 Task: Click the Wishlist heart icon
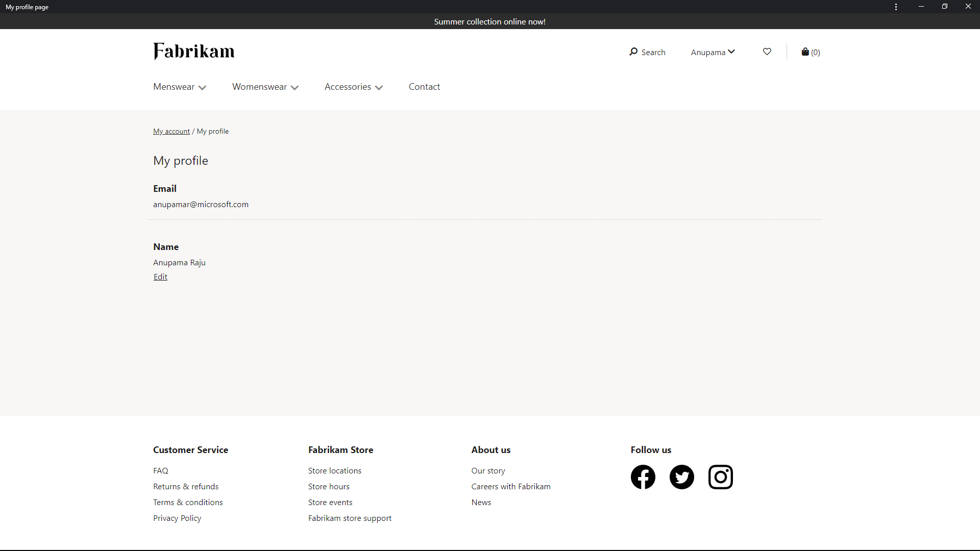[x=767, y=52]
